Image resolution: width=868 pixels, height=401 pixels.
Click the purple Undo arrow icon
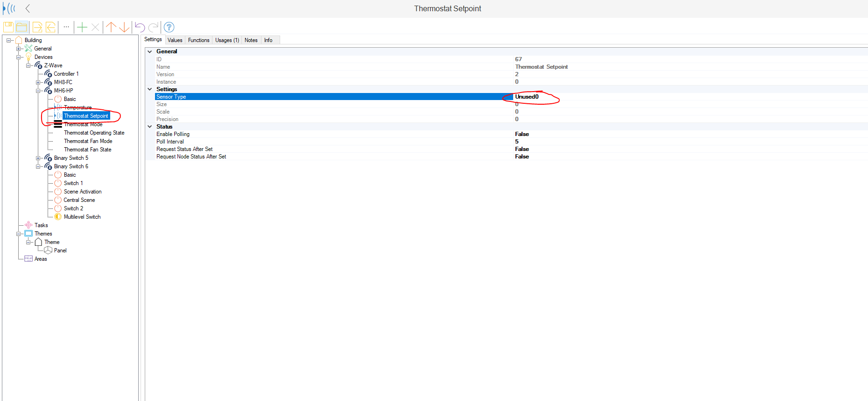(140, 27)
